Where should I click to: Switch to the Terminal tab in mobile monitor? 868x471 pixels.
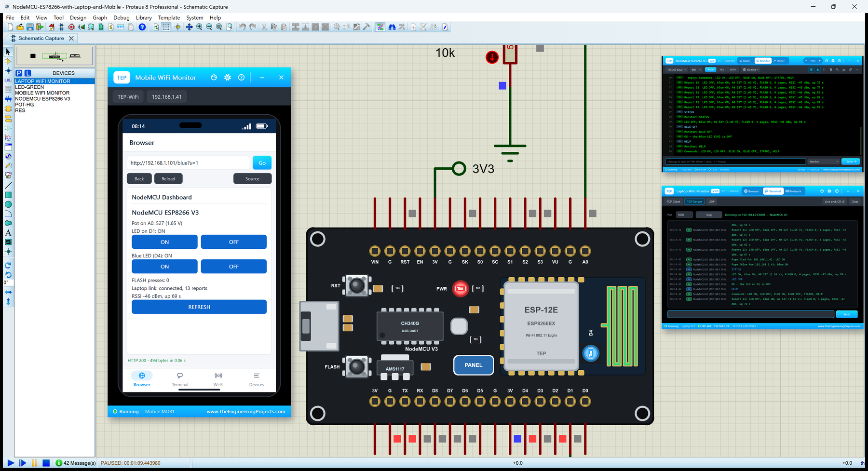pyautogui.click(x=180, y=379)
